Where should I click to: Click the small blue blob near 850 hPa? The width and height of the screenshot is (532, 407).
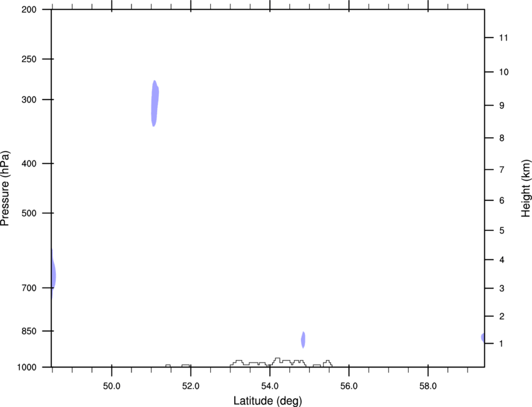tap(304, 340)
